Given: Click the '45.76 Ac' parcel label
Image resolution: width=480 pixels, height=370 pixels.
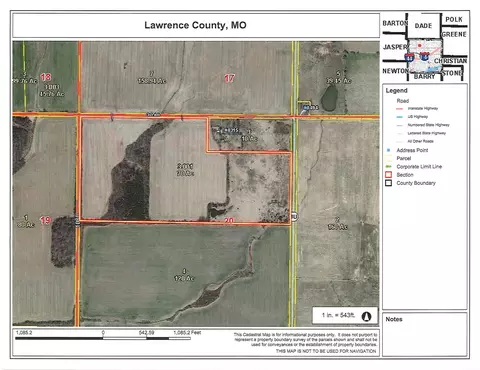Looking at the screenshot, I should click(52, 94).
